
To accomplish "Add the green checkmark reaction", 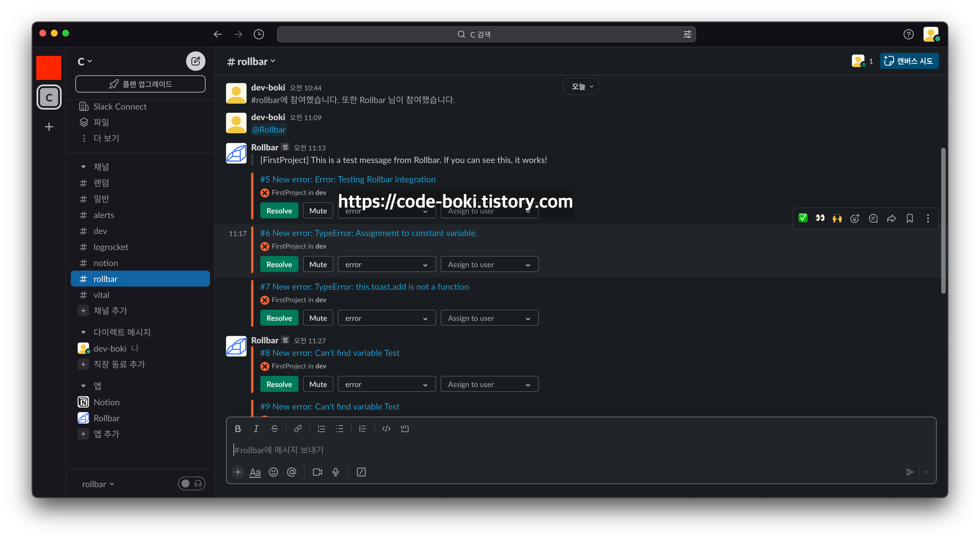I will click(x=803, y=219).
